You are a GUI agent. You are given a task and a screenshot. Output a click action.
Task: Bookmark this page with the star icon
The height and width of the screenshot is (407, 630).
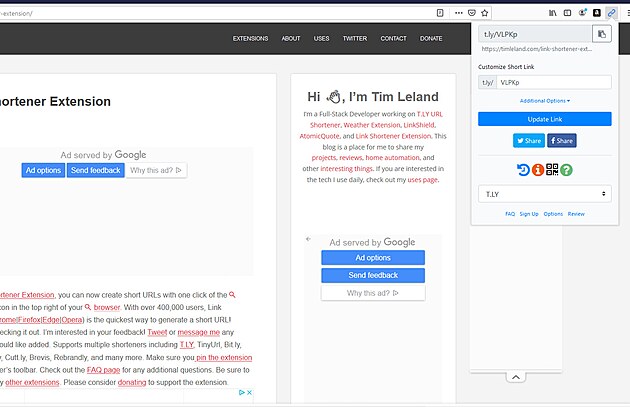(x=485, y=13)
